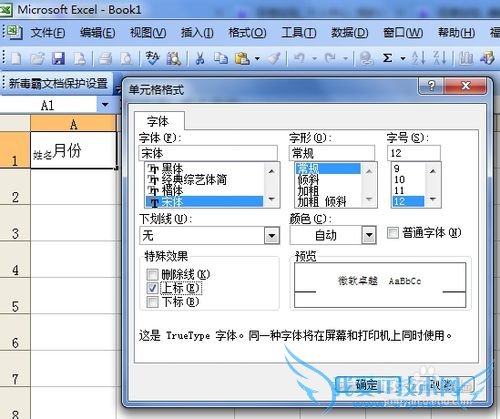
Task: Click the Spelling check icon
Action: (x=153, y=59)
